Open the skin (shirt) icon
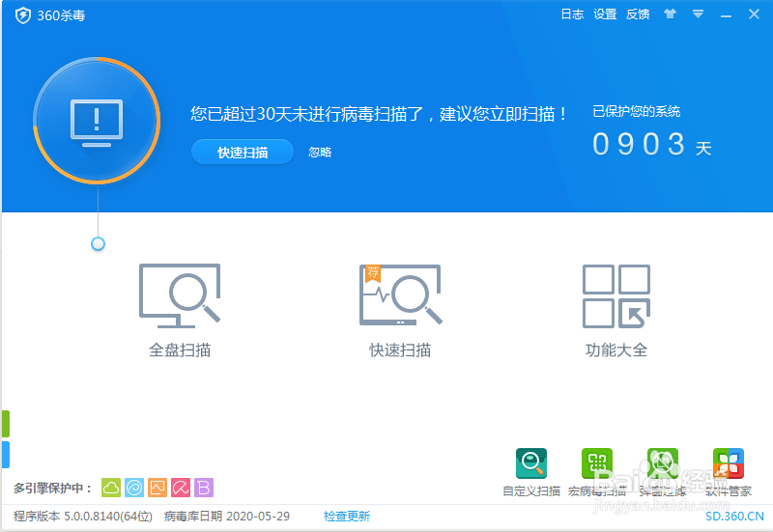This screenshot has height=532, width=773. [670, 14]
